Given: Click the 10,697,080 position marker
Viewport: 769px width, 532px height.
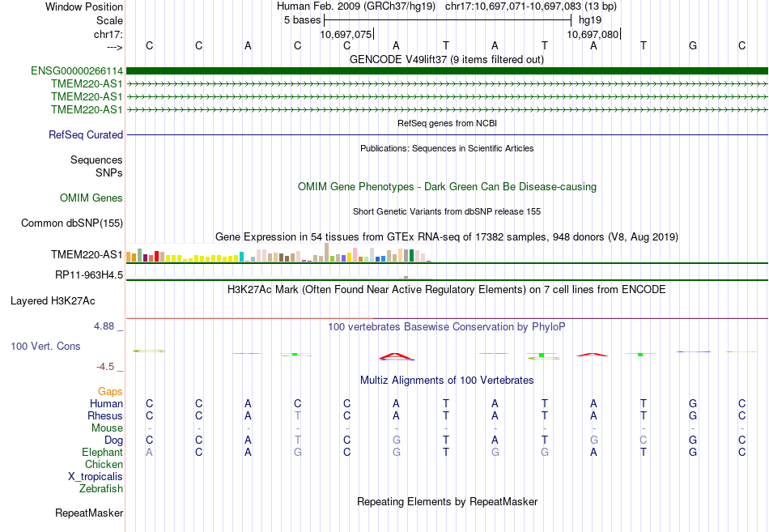Looking at the screenshot, I should (x=593, y=35).
